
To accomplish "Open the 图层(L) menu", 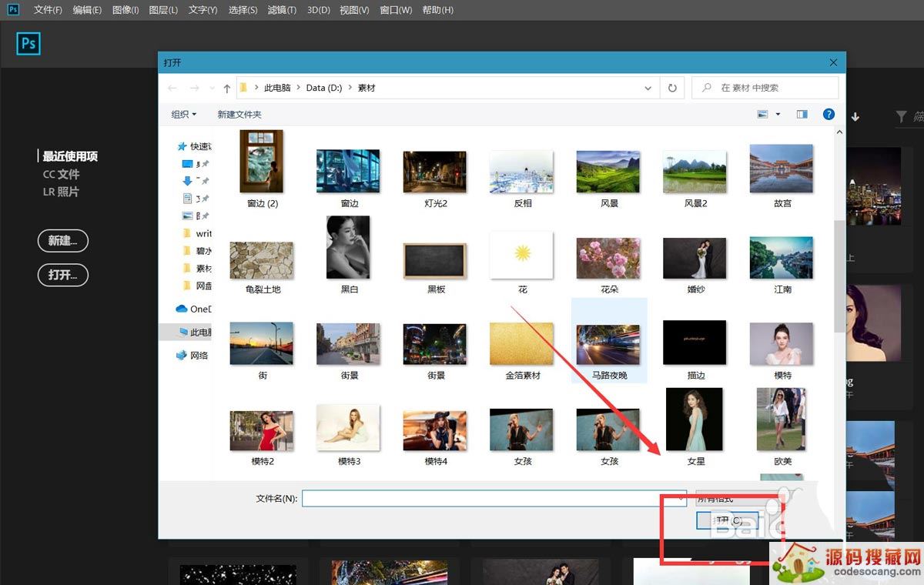I will coord(162,10).
